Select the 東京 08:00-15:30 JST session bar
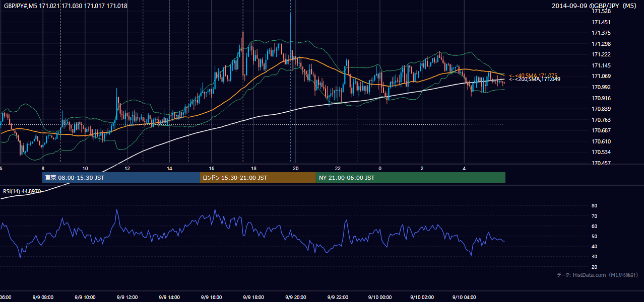 pos(121,178)
